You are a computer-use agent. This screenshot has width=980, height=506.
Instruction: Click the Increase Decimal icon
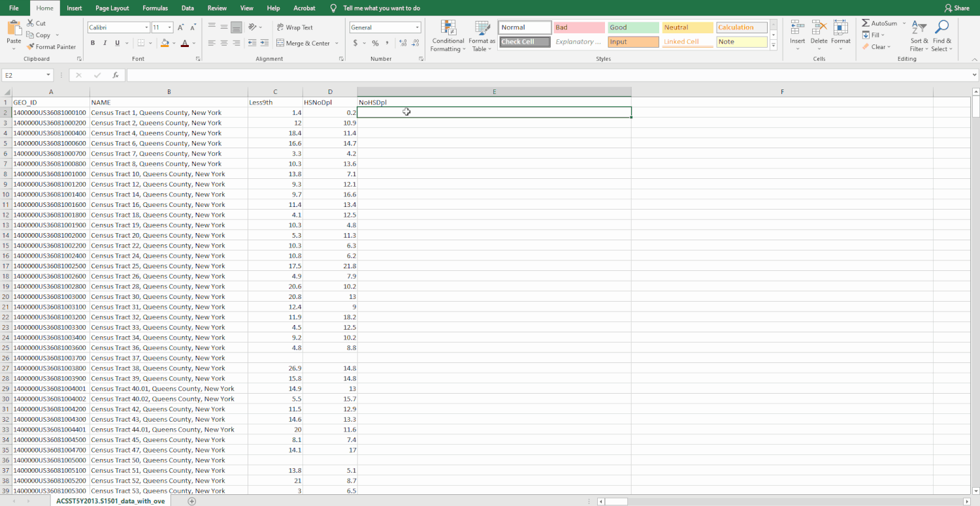pyautogui.click(x=402, y=43)
